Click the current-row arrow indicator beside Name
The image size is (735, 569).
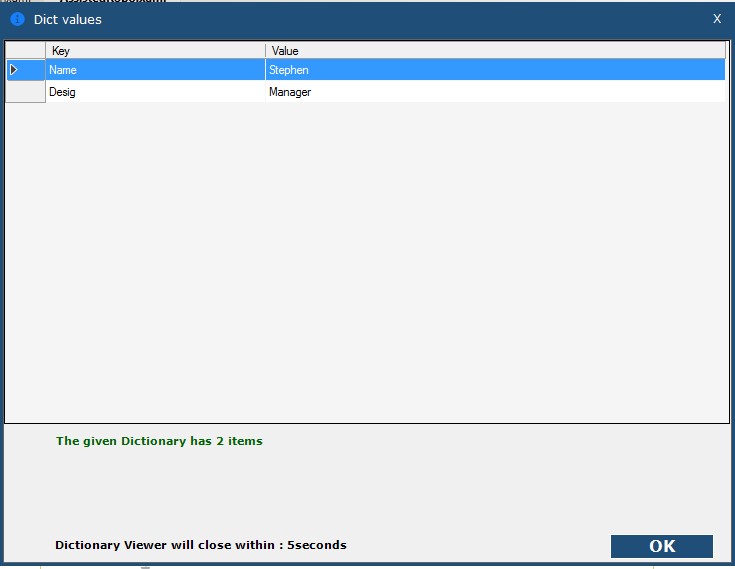tap(14, 70)
